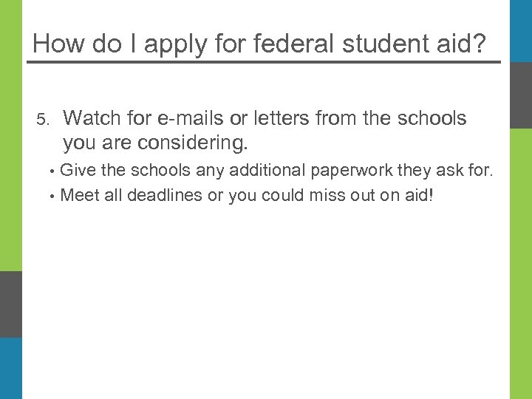
Task: Click the blue block at bottom left
Action: point(11,368)
